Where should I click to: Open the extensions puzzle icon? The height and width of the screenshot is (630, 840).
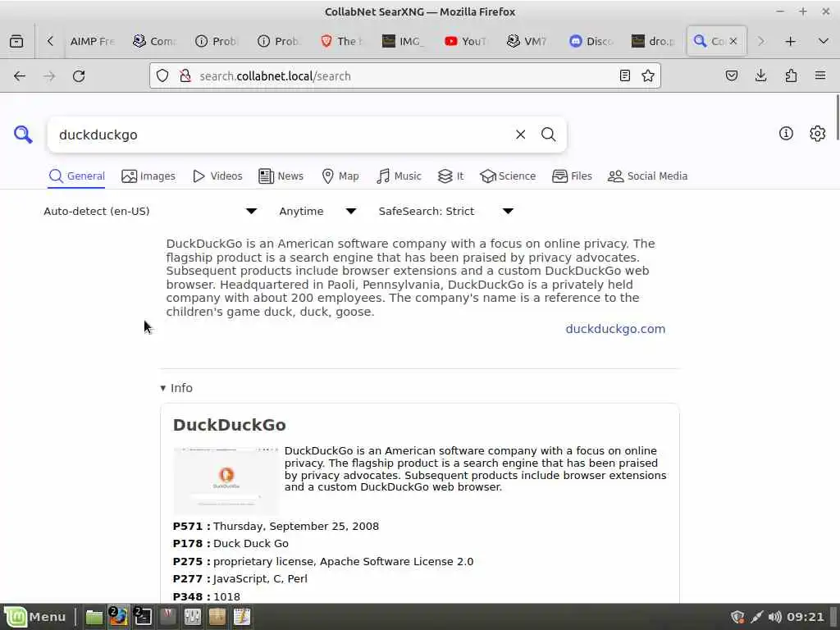coord(791,75)
